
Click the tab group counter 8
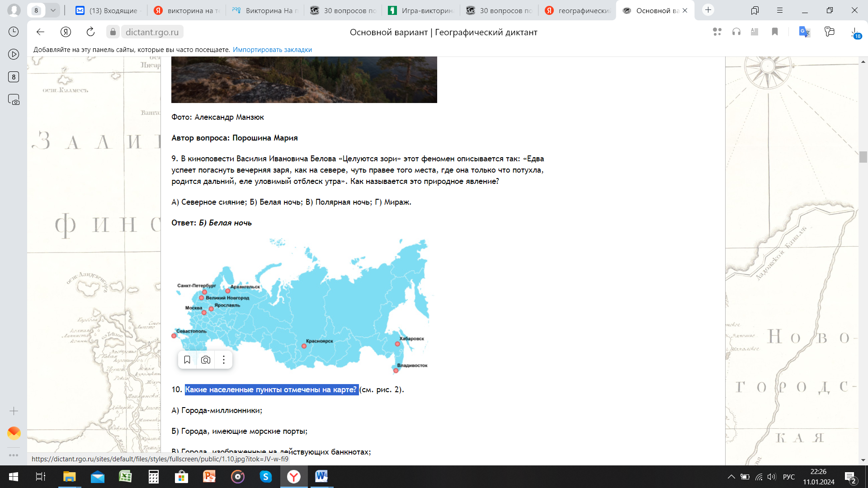(36, 10)
